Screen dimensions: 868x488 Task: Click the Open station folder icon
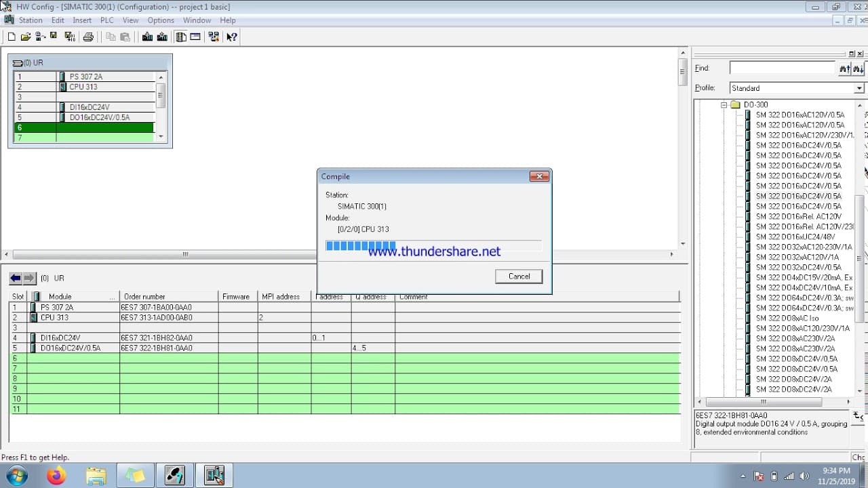26,37
